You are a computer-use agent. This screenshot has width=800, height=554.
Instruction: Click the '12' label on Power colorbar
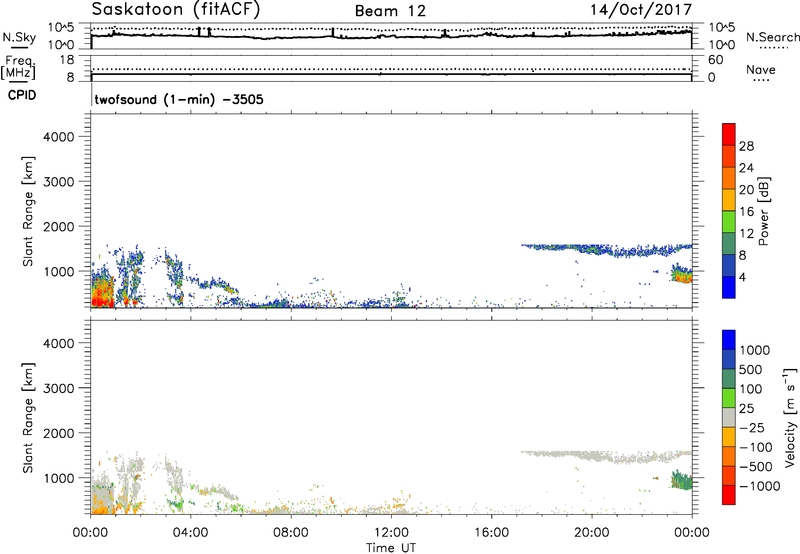coord(746,234)
